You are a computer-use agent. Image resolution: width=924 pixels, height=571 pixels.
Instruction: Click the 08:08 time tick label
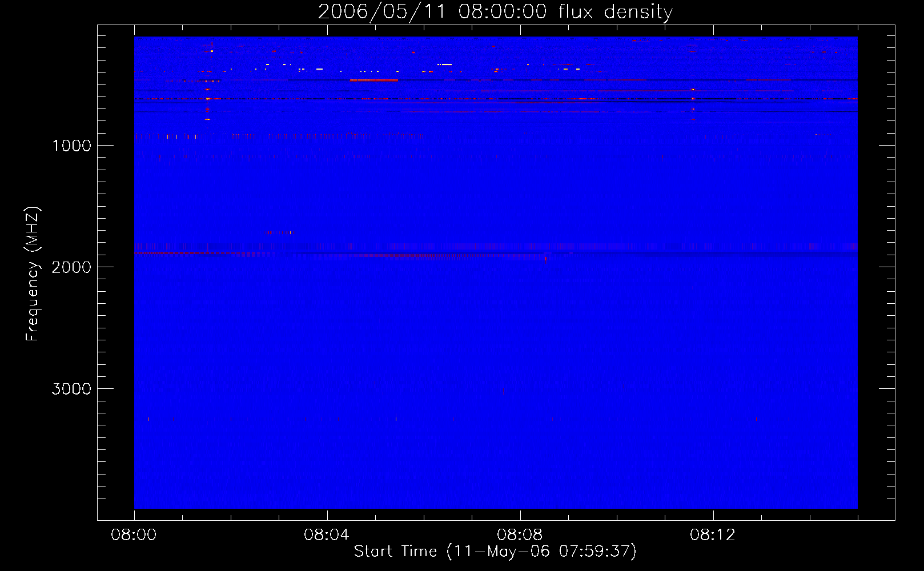pyautogui.click(x=520, y=535)
